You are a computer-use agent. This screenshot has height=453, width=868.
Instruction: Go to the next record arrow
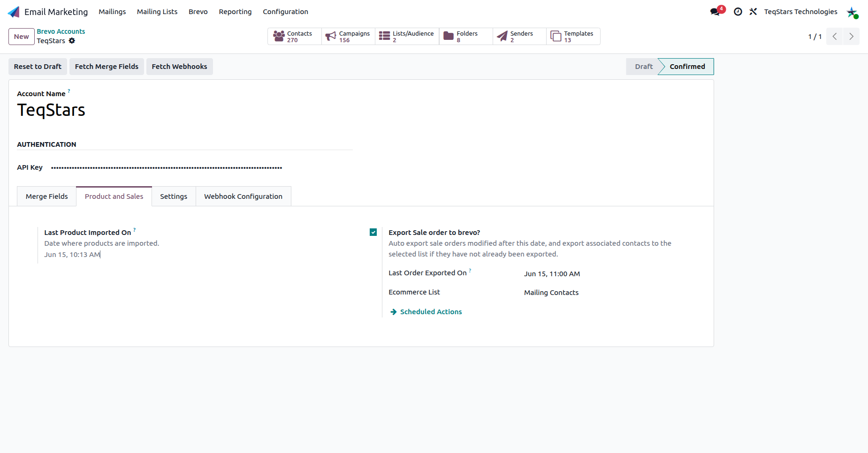click(x=851, y=37)
